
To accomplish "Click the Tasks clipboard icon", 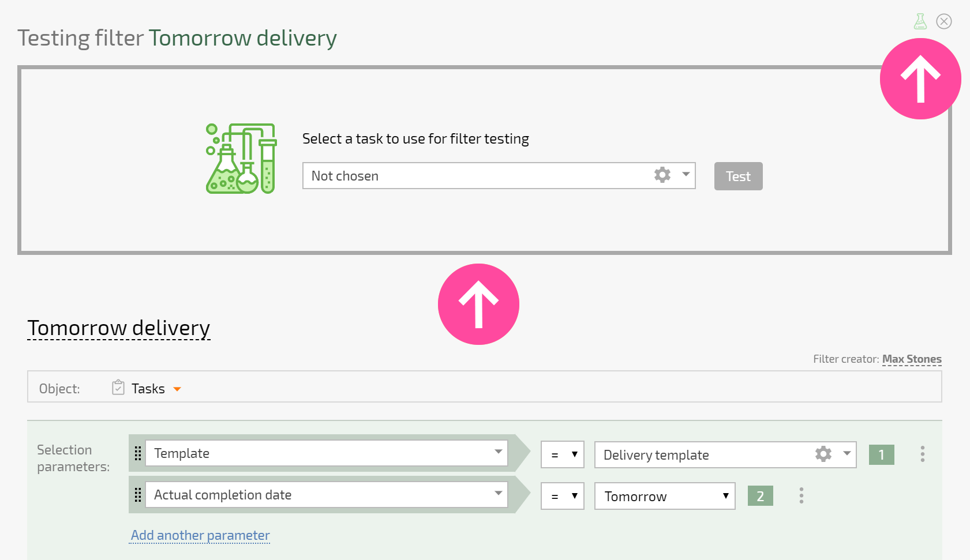I will point(118,387).
